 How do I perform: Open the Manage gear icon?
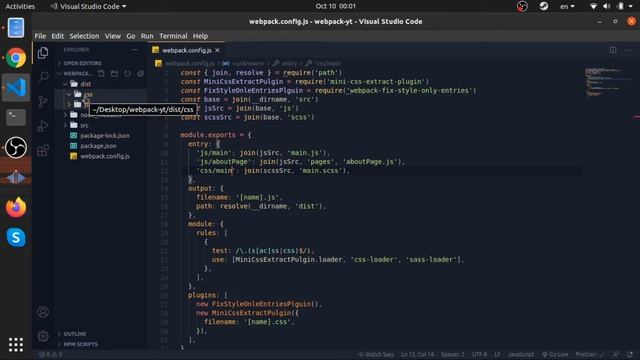[x=43, y=336]
